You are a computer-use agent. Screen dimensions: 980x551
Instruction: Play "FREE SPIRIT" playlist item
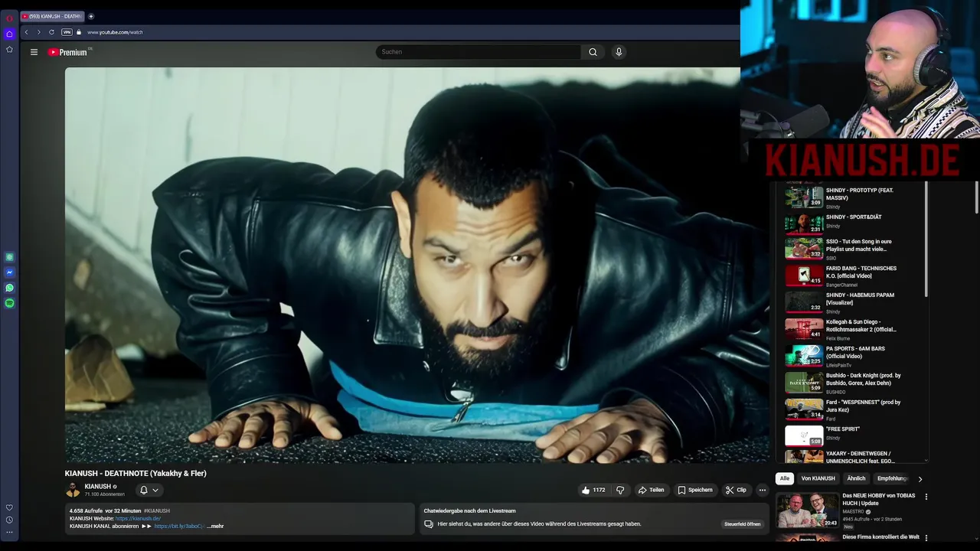point(851,435)
